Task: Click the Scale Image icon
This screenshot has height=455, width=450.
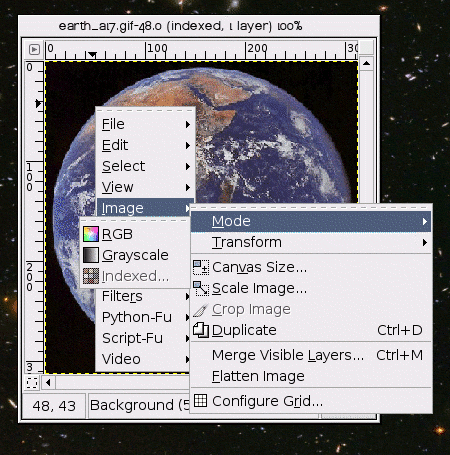Action: 201,288
